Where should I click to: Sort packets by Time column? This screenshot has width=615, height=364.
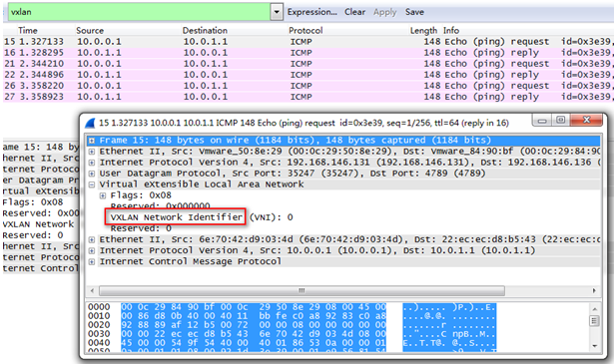click(x=28, y=30)
